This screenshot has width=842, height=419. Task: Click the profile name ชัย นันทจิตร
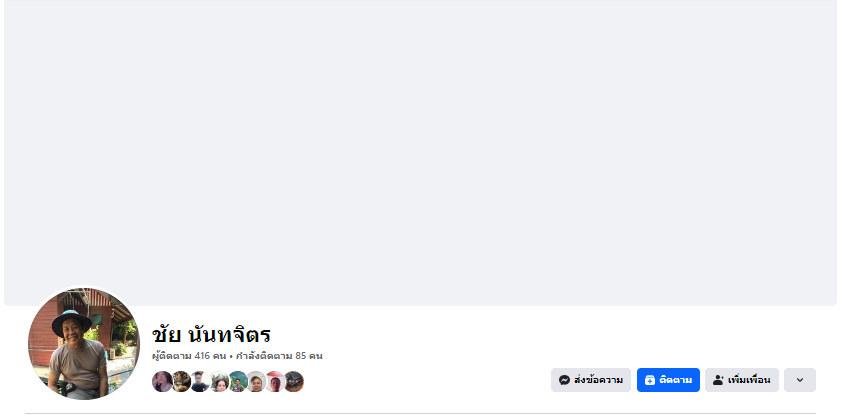(x=211, y=335)
